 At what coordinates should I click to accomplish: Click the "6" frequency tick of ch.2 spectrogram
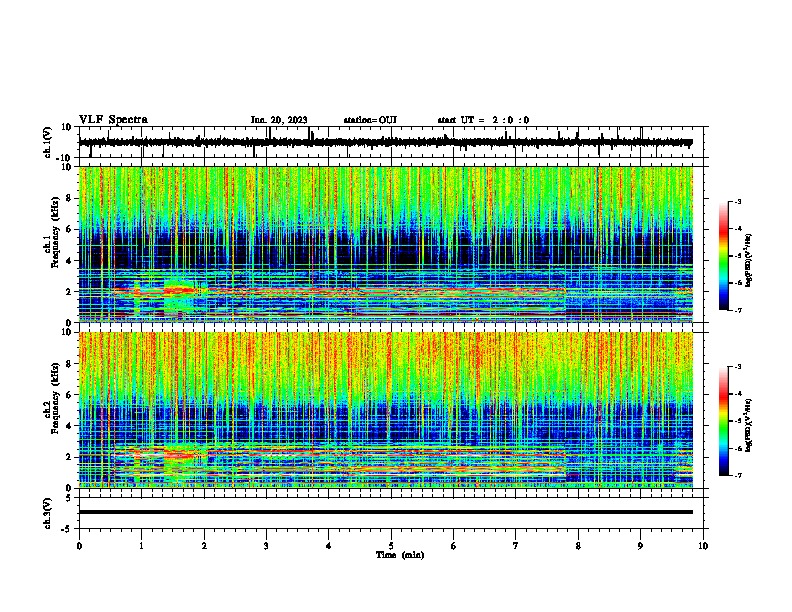tap(69, 395)
